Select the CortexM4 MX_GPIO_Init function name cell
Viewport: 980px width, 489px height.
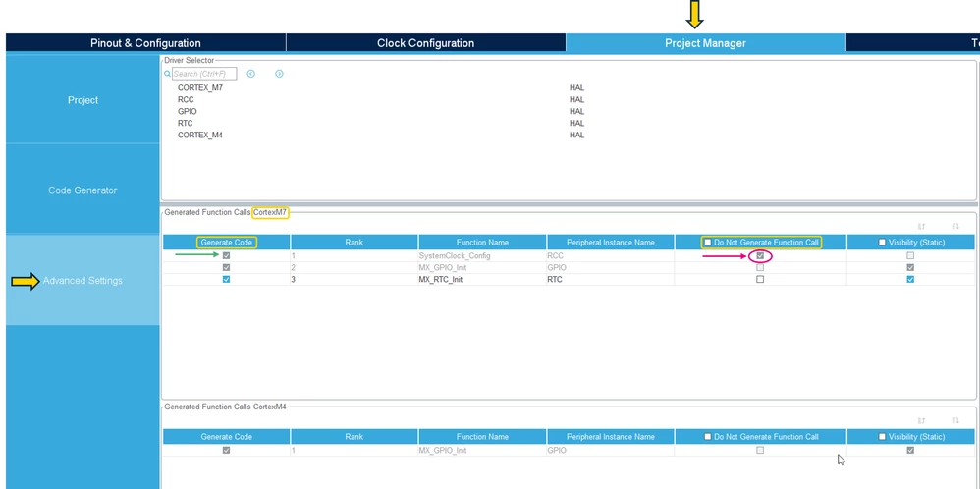pyautogui.click(x=482, y=451)
